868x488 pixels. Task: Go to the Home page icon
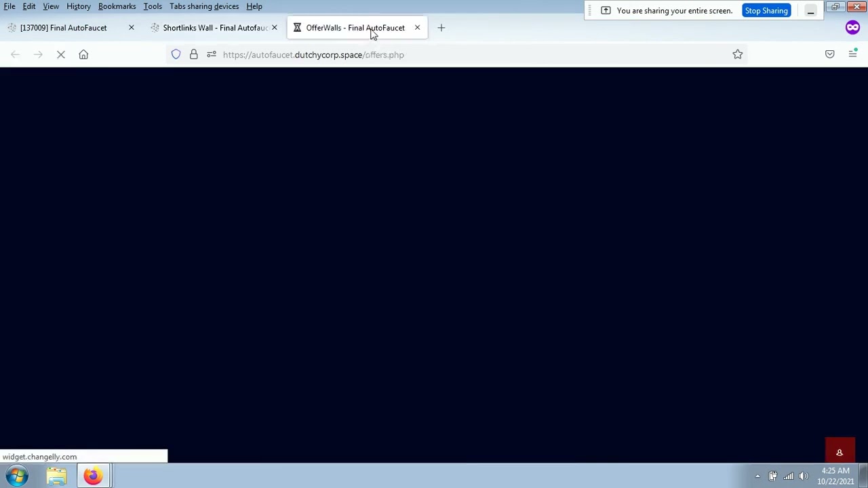click(x=83, y=54)
